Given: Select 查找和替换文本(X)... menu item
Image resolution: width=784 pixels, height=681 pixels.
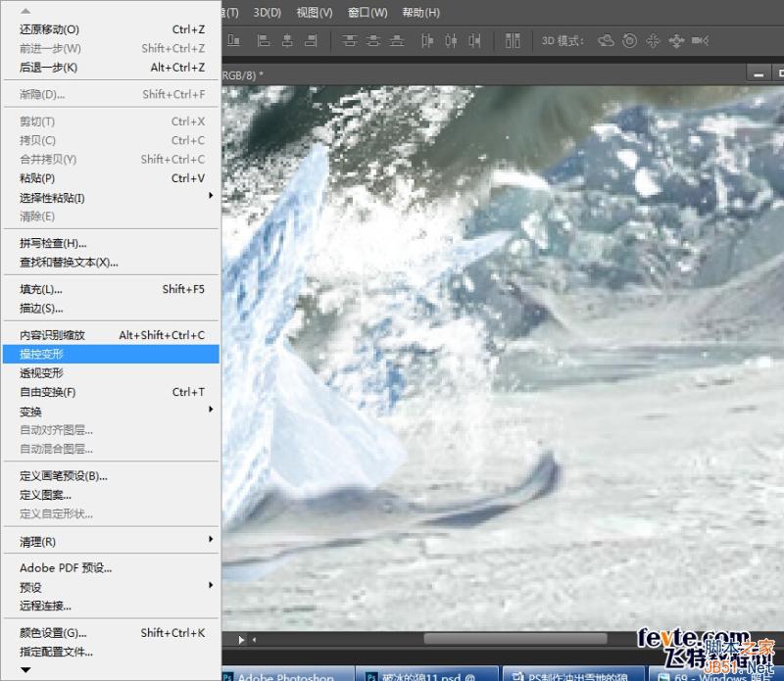Looking at the screenshot, I should tap(111, 263).
